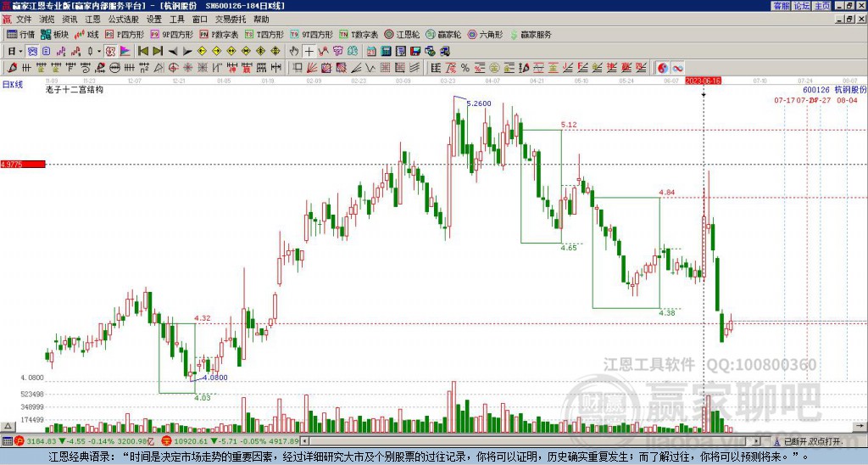Jump to last bar with green skip-forward icon

[158, 52]
